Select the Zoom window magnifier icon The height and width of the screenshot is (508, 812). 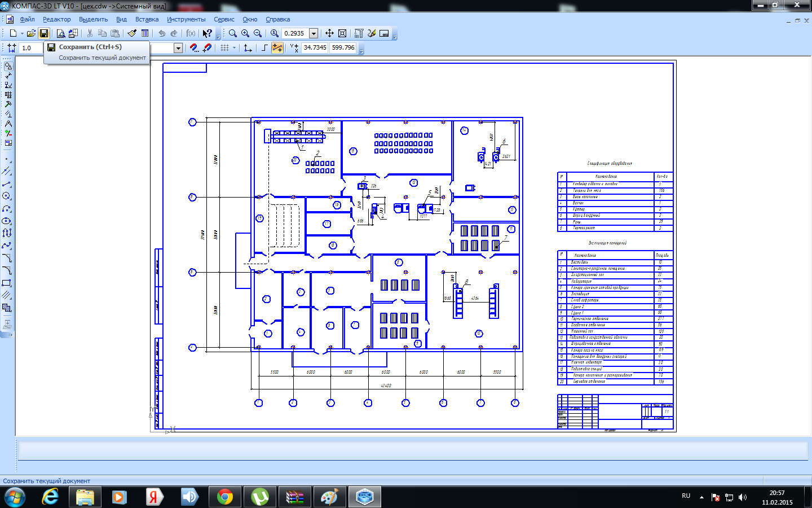tap(233, 33)
